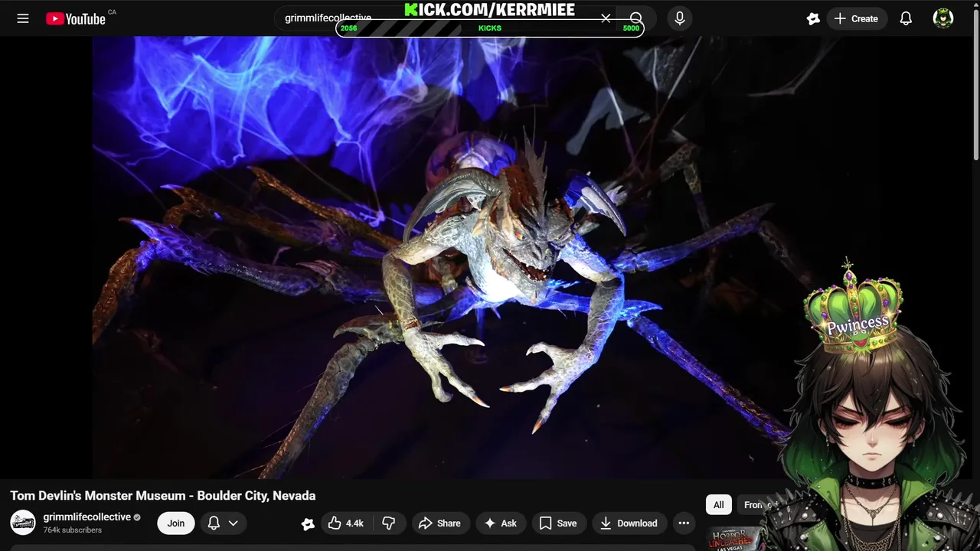980x551 pixels.
Task: Go to the YouTube home logo
Action: tap(76, 19)
